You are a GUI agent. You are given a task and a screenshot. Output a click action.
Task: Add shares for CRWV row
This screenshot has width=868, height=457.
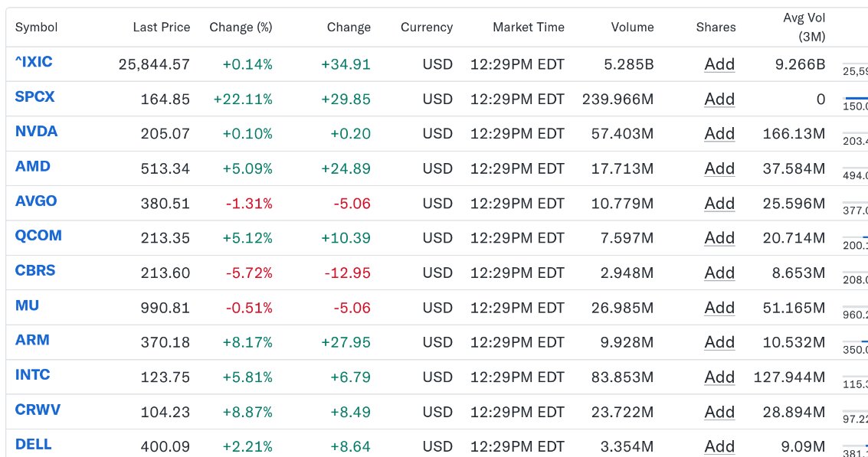coord(719,412)
